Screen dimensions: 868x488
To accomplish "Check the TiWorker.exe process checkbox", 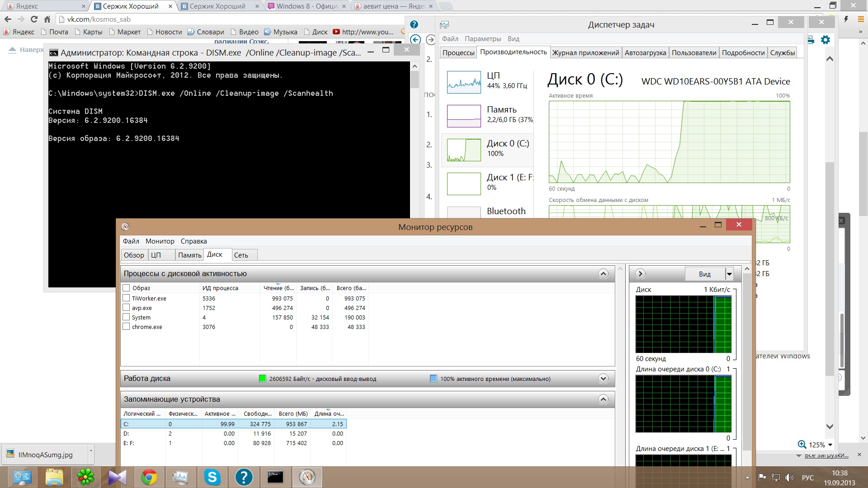I will coord(126,298).
